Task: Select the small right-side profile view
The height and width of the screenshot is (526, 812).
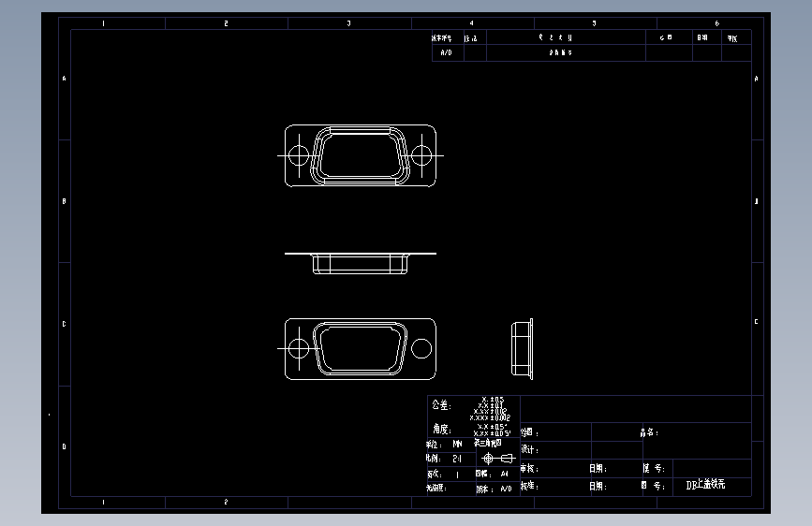Action: point(522,349)
